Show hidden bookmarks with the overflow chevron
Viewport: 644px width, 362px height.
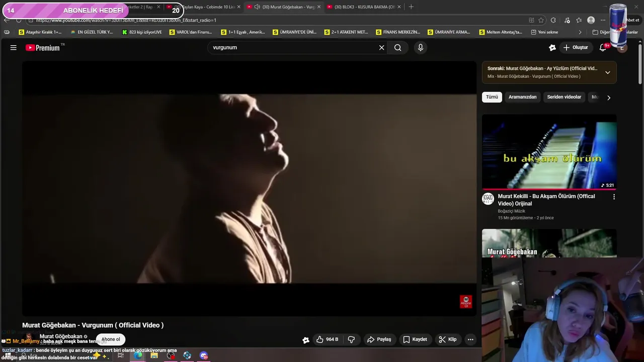click(580, 32)
